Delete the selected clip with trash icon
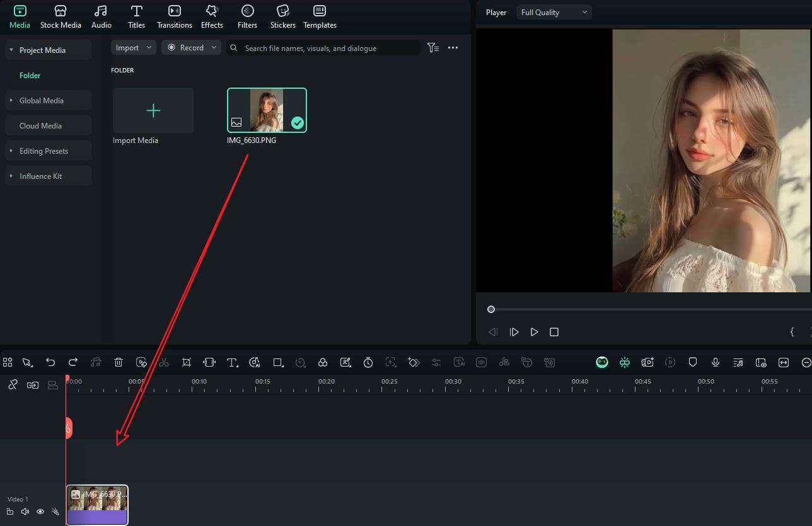This screenshot has height=526, width=812. click(x=119, y=362)
